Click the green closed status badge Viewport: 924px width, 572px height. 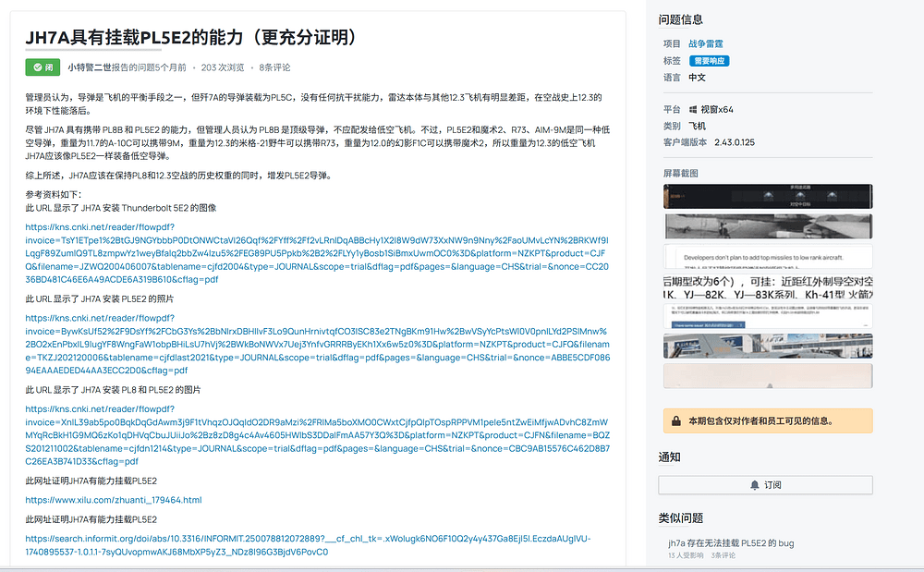pos(43,67)
